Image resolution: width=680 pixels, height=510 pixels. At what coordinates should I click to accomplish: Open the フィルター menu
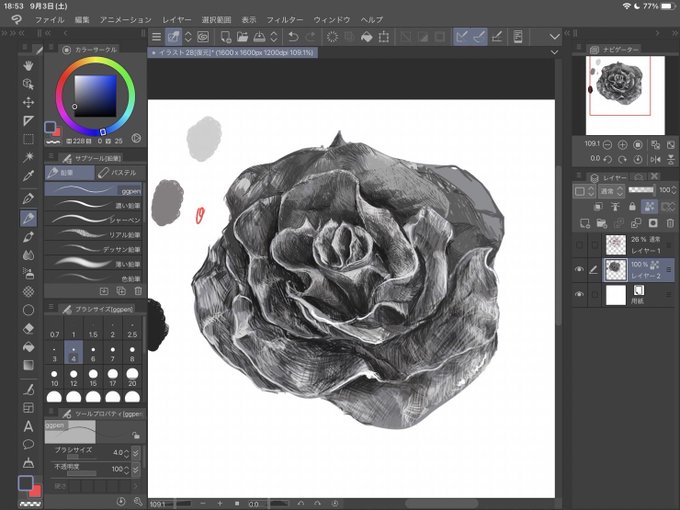click(284, 20)
